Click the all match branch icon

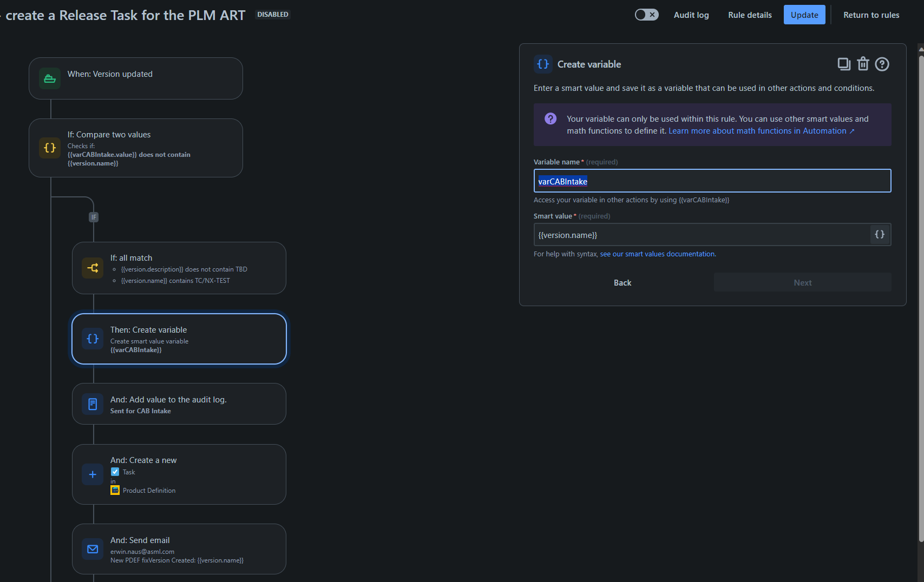(x=93, y=268)
